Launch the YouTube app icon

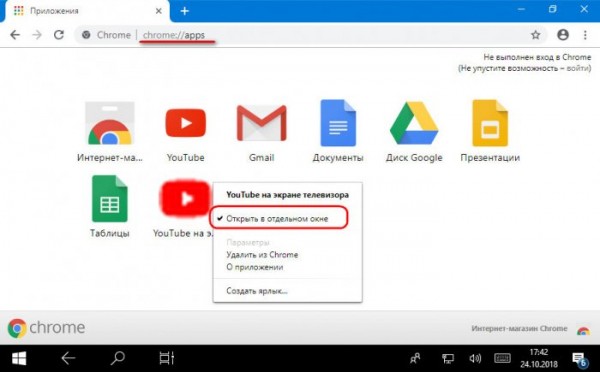186,123
